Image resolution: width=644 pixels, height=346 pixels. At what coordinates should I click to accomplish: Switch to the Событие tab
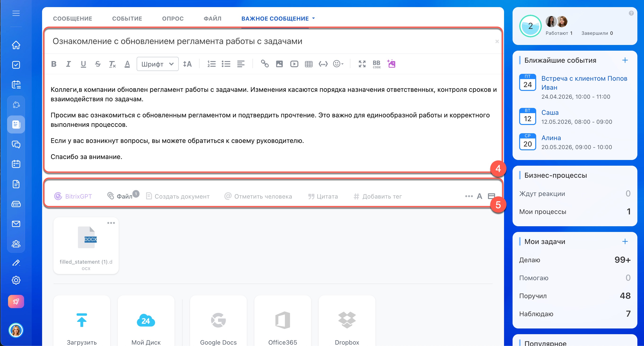pos(127,18)
